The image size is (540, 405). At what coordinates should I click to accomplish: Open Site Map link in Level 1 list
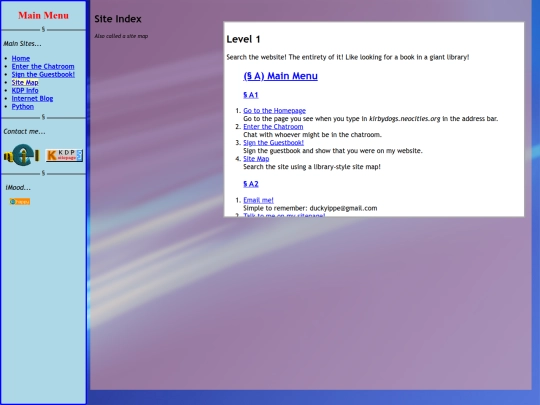coord(256,159)
